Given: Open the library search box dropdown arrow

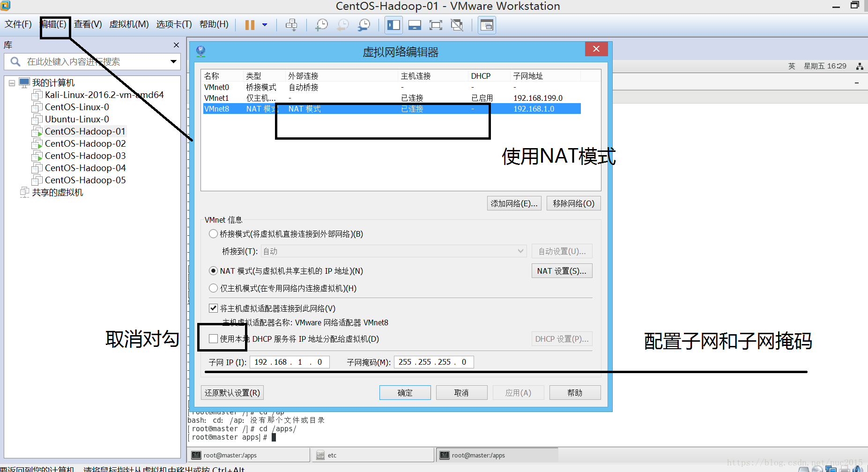Looking at the screenshot, I should (173, 61).
